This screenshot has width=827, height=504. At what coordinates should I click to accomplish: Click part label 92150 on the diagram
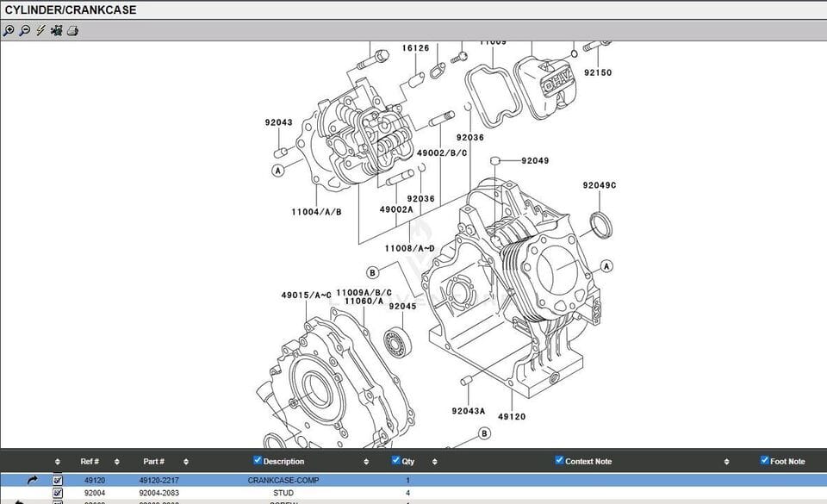pyautogui.click(x=598, y=72)
